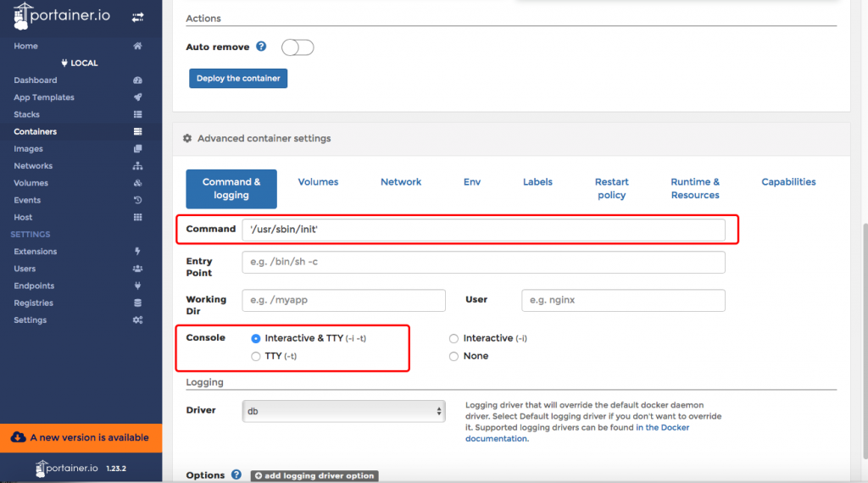The width and height of the screenshot is (868, 483).
Task: Click the App Templates rocket icon
Action: (137, 97)
